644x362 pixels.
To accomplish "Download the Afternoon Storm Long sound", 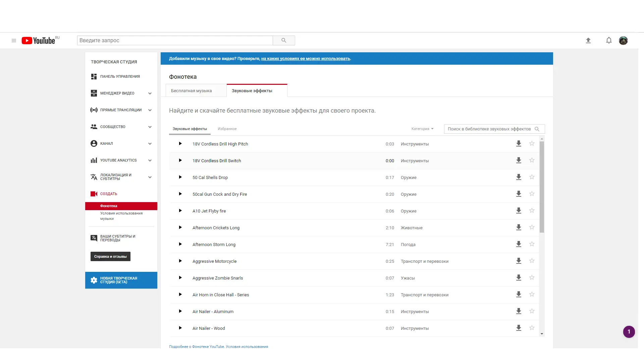I will point(519,244).
